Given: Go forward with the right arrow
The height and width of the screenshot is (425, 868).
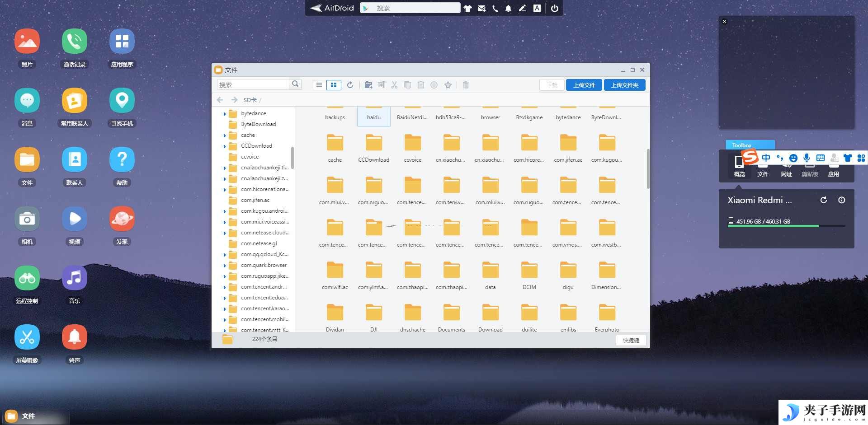Looking at the screenshot, I should pyautogui.click(x=234, y=100).
